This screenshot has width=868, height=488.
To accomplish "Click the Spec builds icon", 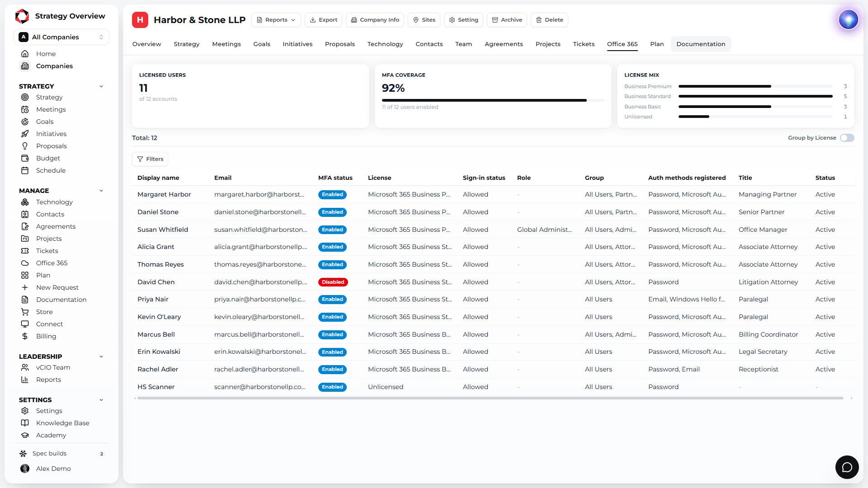I will [23, 453].
